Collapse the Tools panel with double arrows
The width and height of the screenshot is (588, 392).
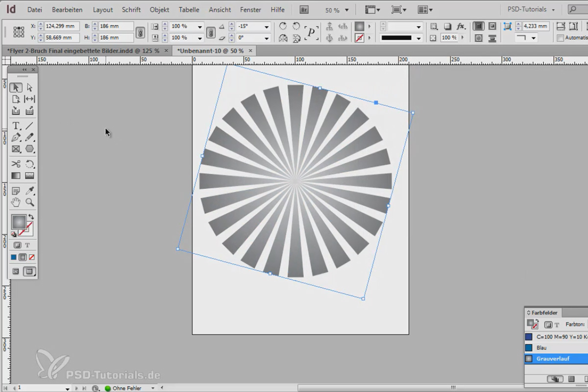click(24, 70)
